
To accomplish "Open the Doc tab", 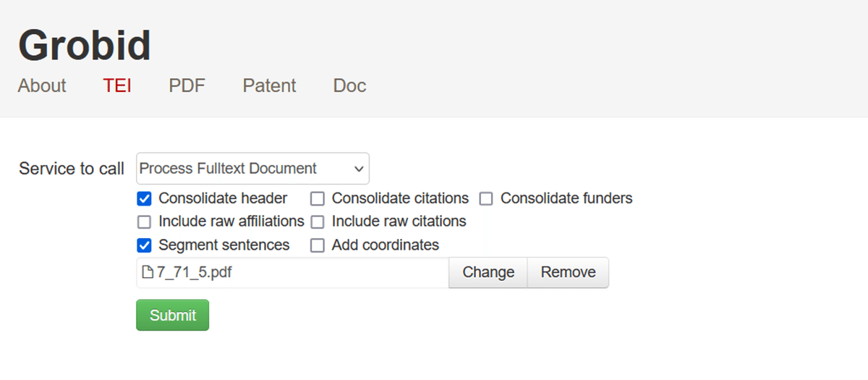I will pyautogui.click(x=349, y=85).
